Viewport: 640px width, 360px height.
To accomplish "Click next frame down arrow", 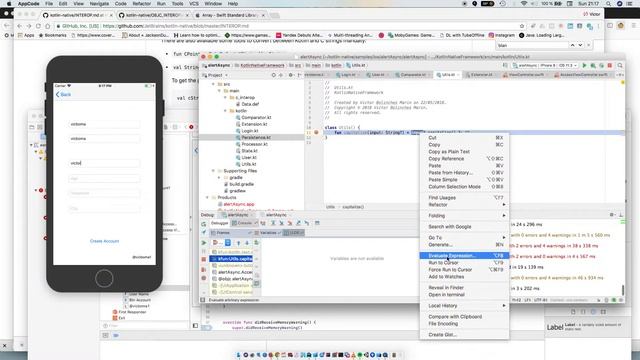I will (247, 243).
